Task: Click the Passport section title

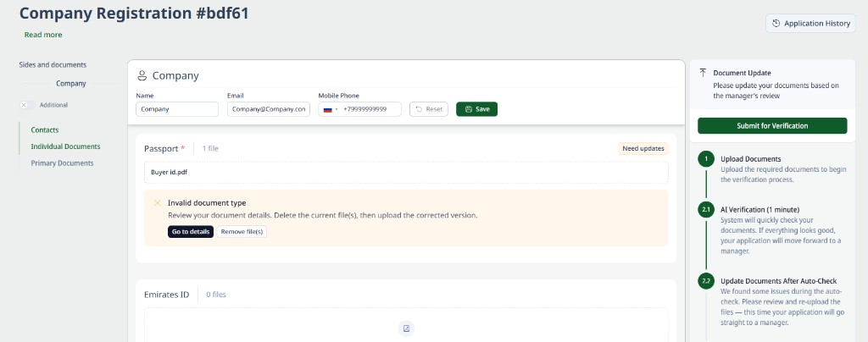Action: click(x=161, y=149)
